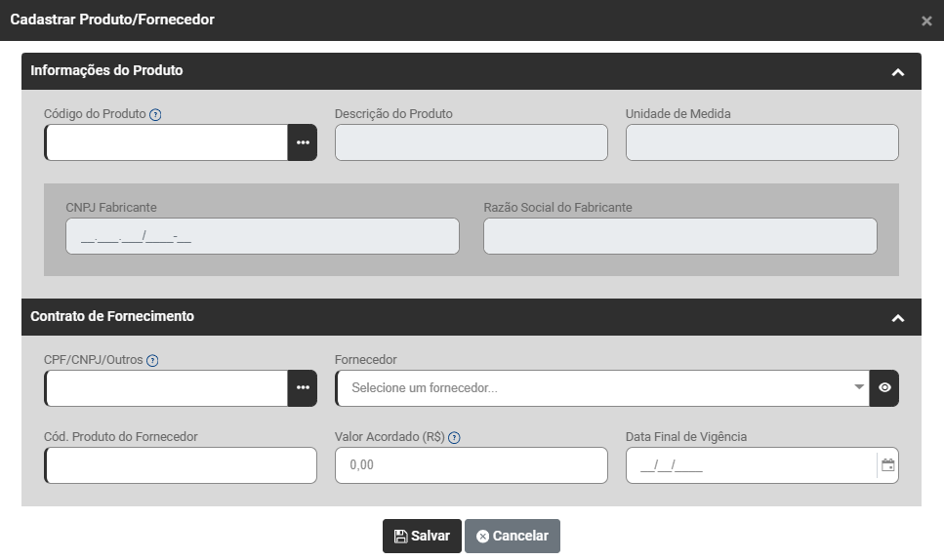Click the CPF/CNPJ/Outros input field
This screenshot has height=560, width=944.
pos(166,388)
